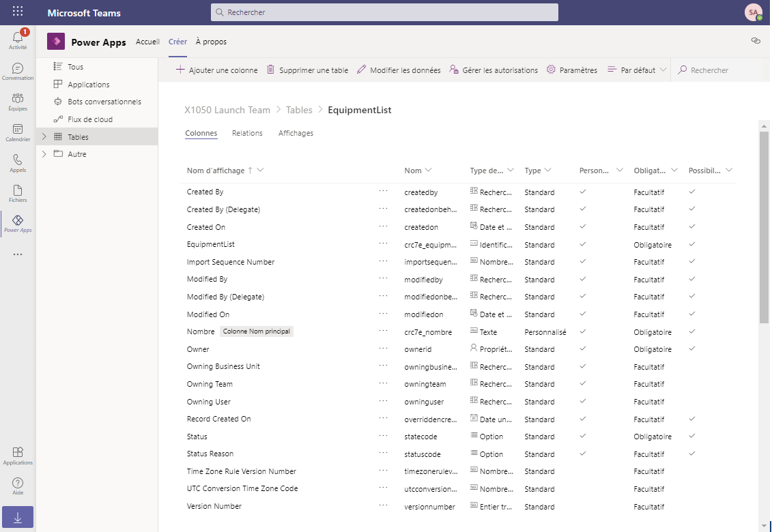Click the crc7e_nombre name cell
The width and height of the screenshot is (772, 532).
(428, 332)
